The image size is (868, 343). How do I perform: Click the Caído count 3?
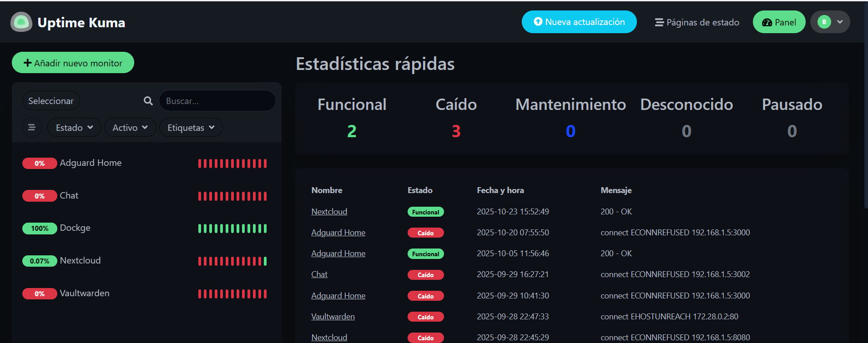coord(456,131)
